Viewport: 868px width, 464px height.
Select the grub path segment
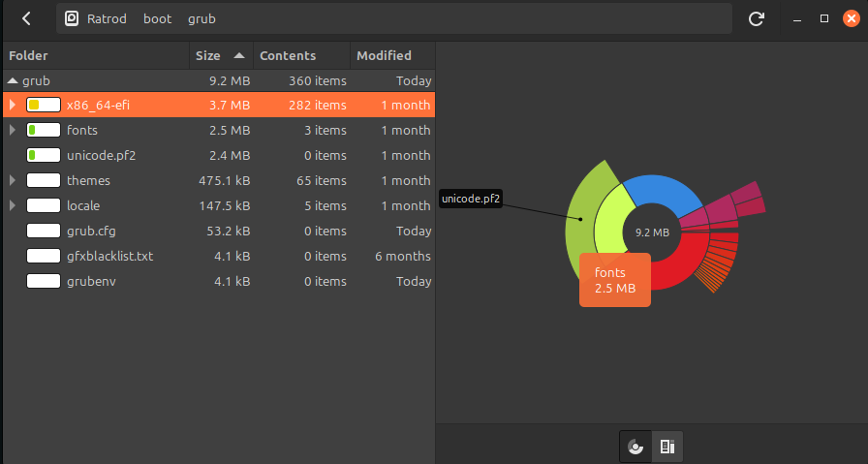[x=201, y=18]
